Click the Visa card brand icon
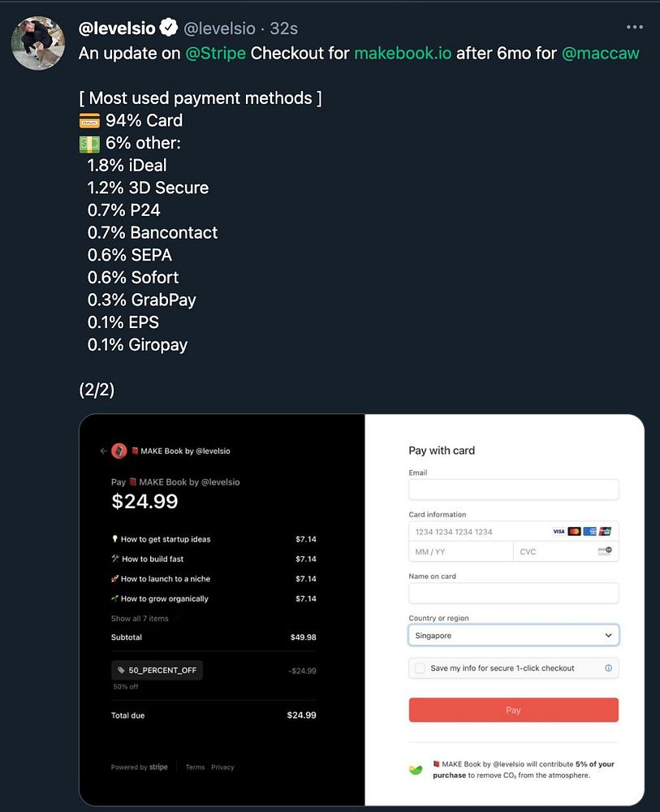The width and height of the screenshot is (660, 812). point(559,531)
